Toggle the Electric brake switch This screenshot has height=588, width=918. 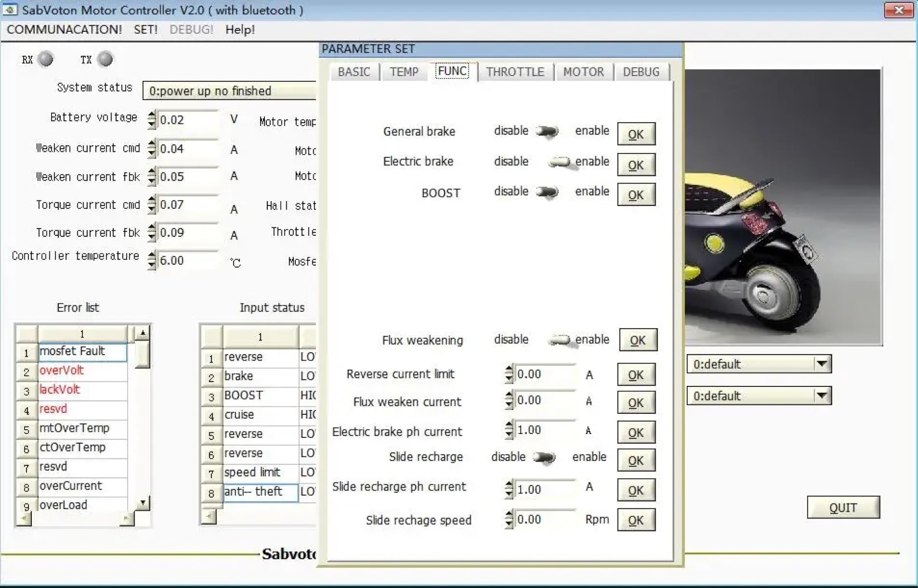pos(559,162)
